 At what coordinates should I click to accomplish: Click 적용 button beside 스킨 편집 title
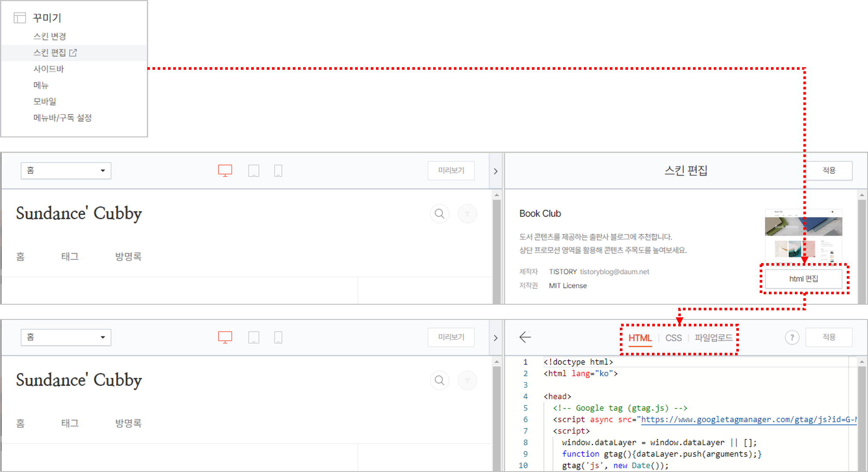tap(829, 170)
